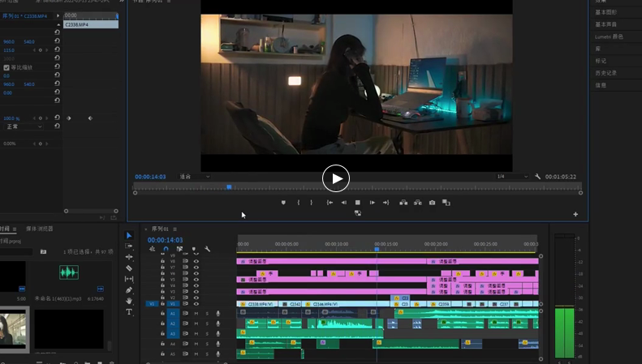Open the 适合 zoom level dropdown
The image size is (642, 364).
[x=195, y=177]
